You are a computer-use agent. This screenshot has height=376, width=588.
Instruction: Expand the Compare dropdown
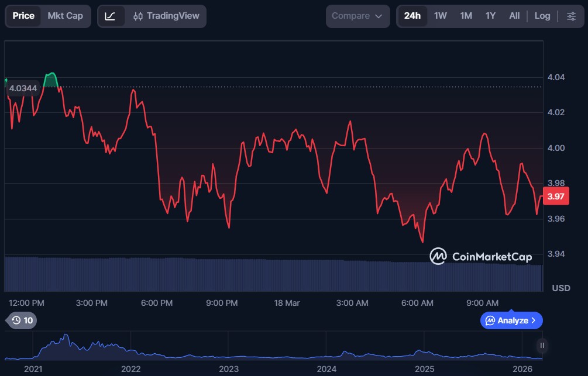[357, 16]
